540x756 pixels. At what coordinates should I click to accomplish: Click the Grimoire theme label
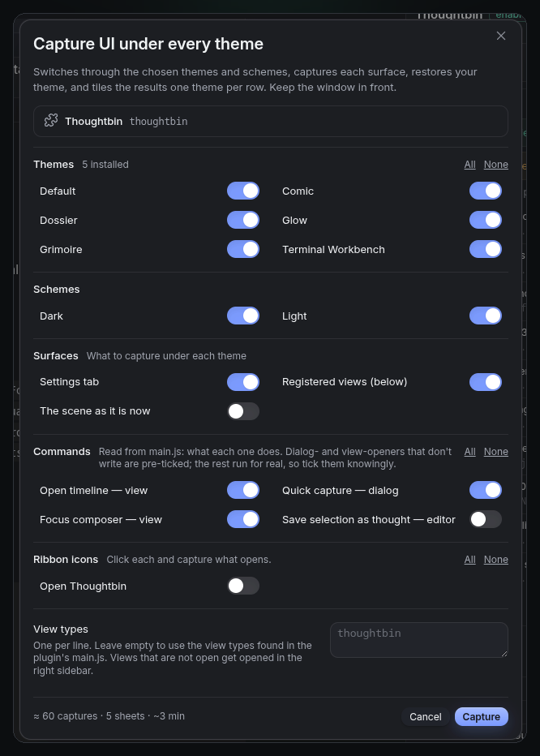point(62,250)
